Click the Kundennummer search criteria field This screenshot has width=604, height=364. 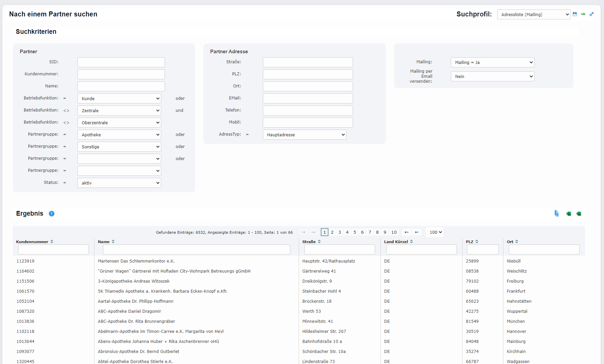(x=121, y=74)
